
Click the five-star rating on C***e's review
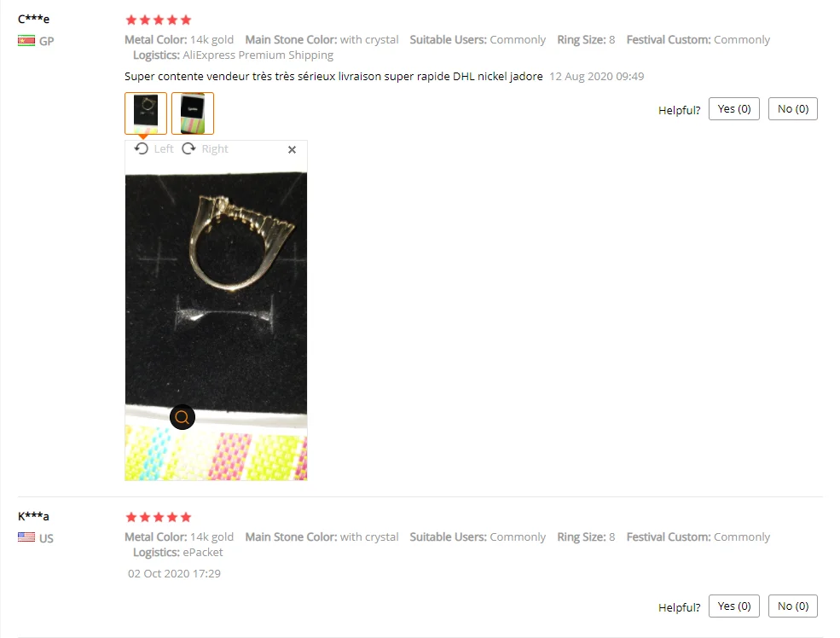pos(158,20)
